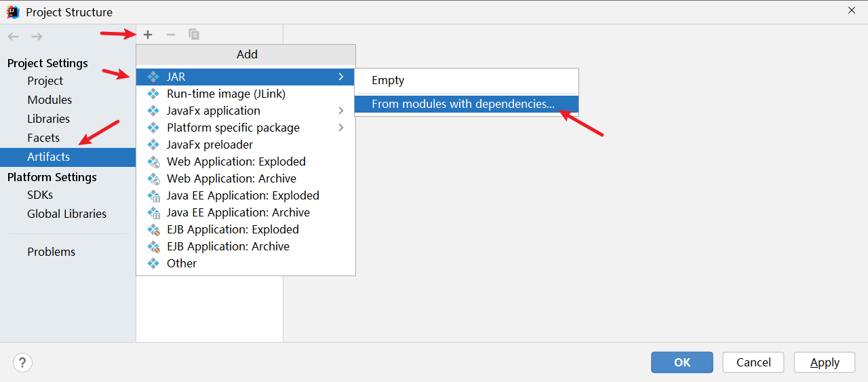Click icon next to EJB Application: Archive
The image size is (868, 382).
(x=154, y=246)
